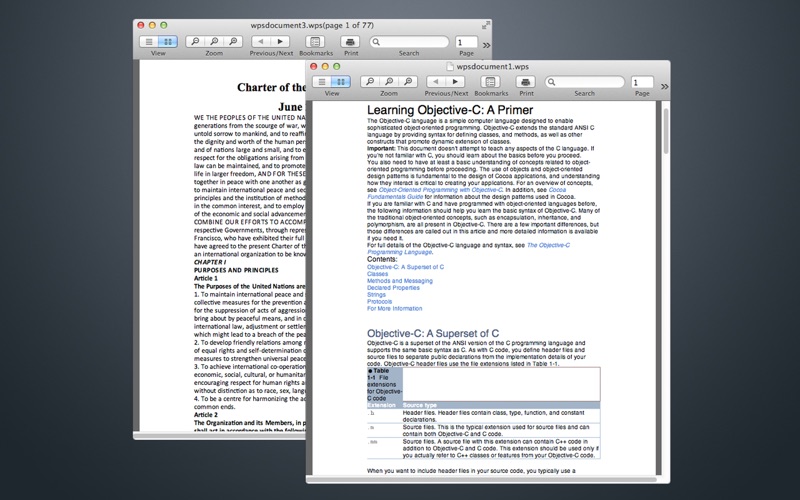Click the Page number field in wpsdocument3
Image resolution: width=800 pixels, height=500 pixels.
(x=466, y=42)
